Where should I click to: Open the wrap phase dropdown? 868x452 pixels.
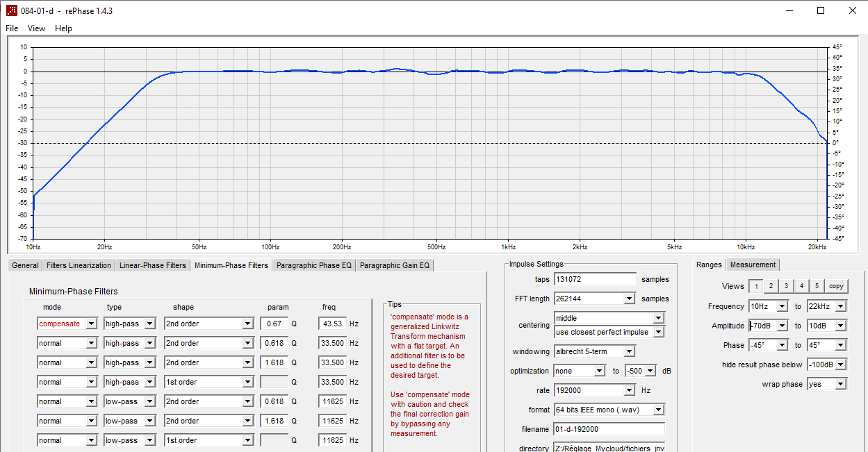pos(841,384)
